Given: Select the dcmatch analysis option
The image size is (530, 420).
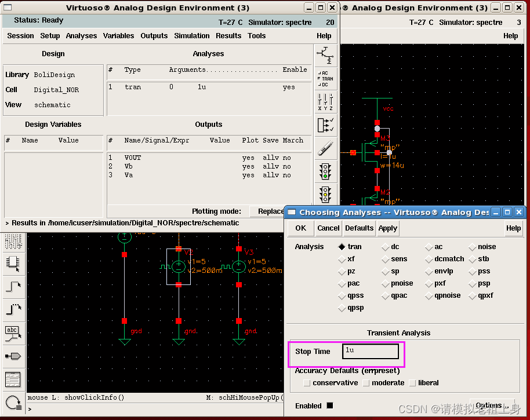Looking at the screenshot, I should [429, 259].
